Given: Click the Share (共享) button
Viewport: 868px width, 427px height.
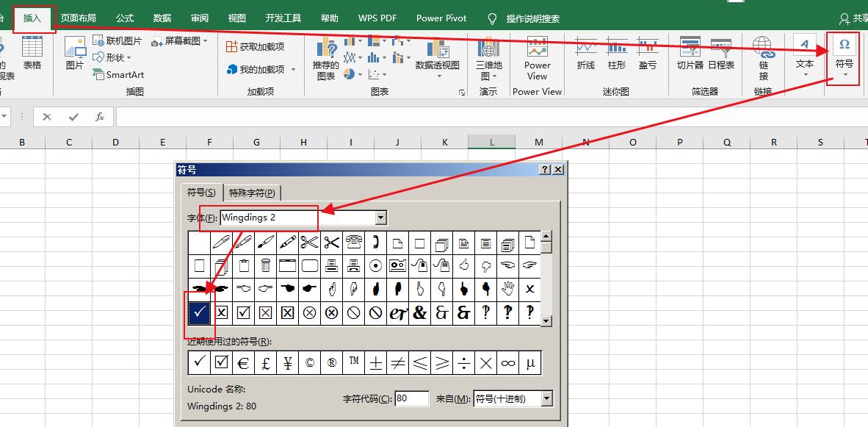Looking at the screenshot, I should (x=853, y=18).
